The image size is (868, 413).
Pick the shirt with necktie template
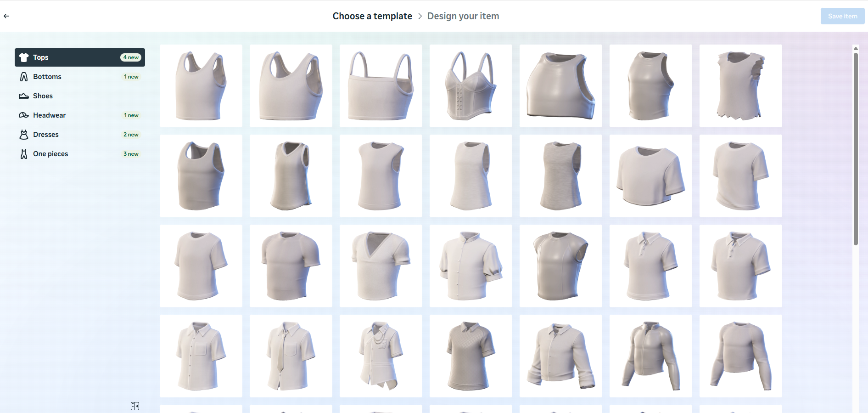click(x=291, y=356)
